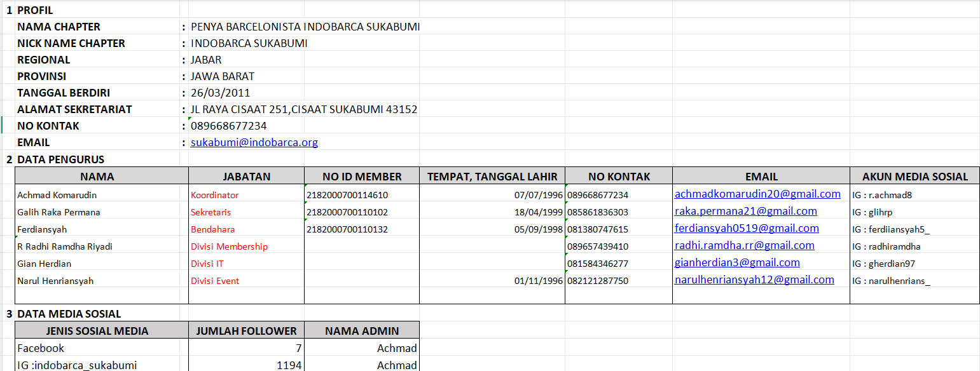
Task: Select the IG :indobarca_sukabumi cell
Action: pyautogui.click(x=102, y=365)
